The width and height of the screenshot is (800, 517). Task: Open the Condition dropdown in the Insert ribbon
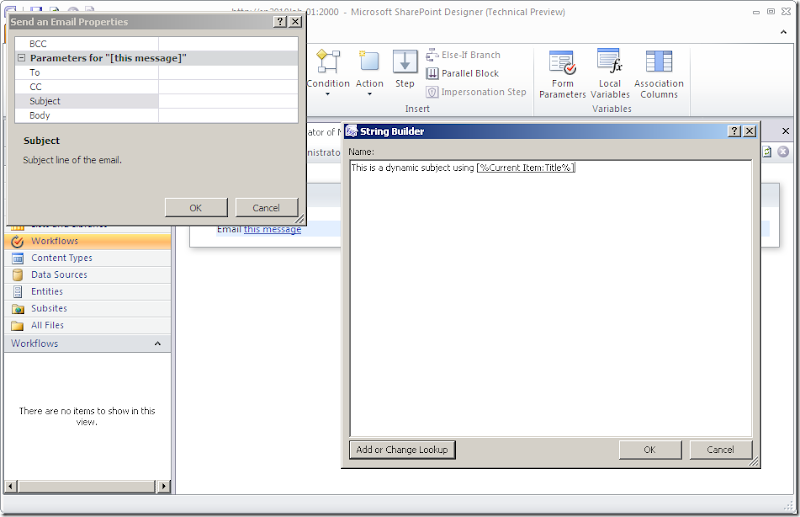click(328, 94)
